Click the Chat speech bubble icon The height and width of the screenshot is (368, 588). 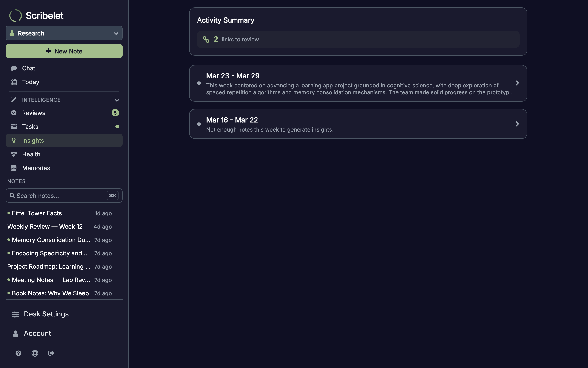[x=14, y=68]
